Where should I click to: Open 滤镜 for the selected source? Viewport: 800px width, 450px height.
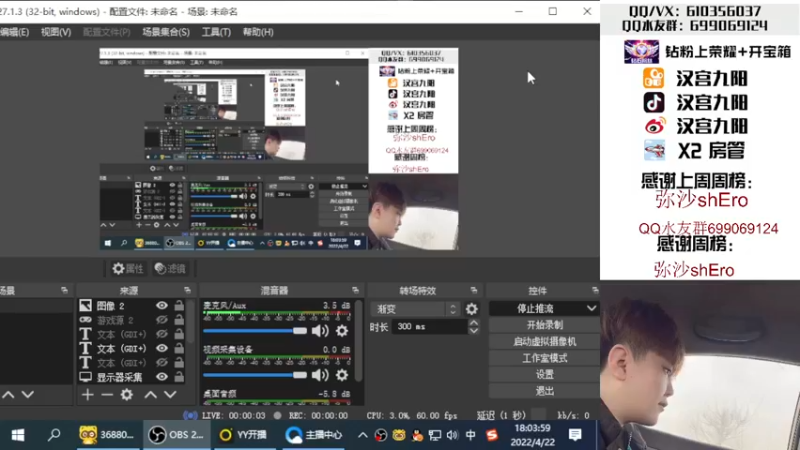pyautogui.click(x=170, y=268)
